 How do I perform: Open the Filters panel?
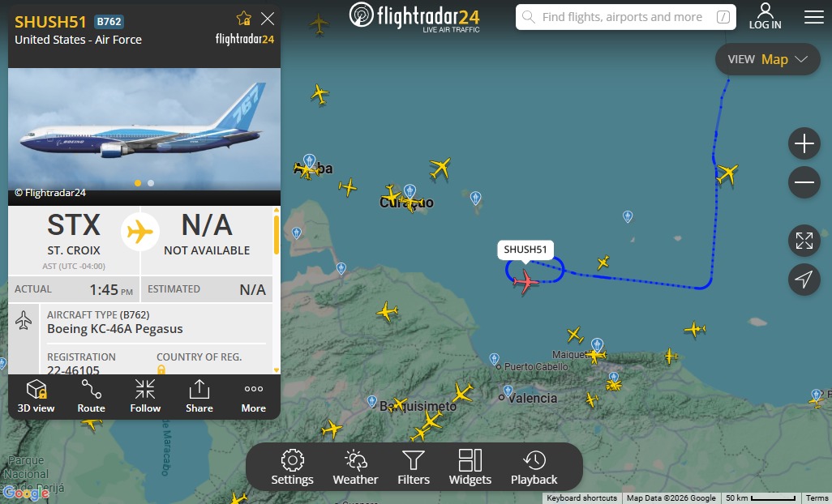coord(414,467)
